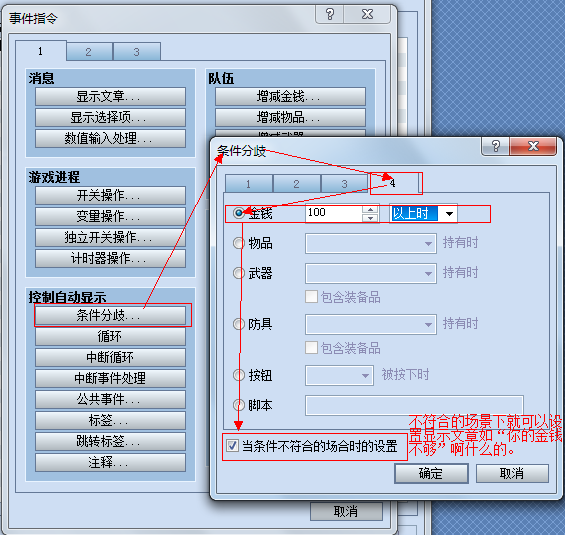Click the 金钱 amount field showing 100
This screenshot has width=565, height=535.
pos(334,213)
